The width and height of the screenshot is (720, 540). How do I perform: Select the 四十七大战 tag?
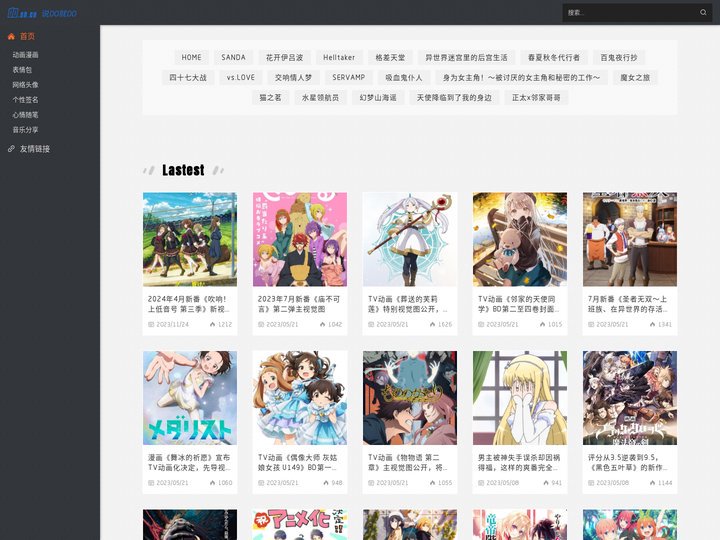click(188, 78)
